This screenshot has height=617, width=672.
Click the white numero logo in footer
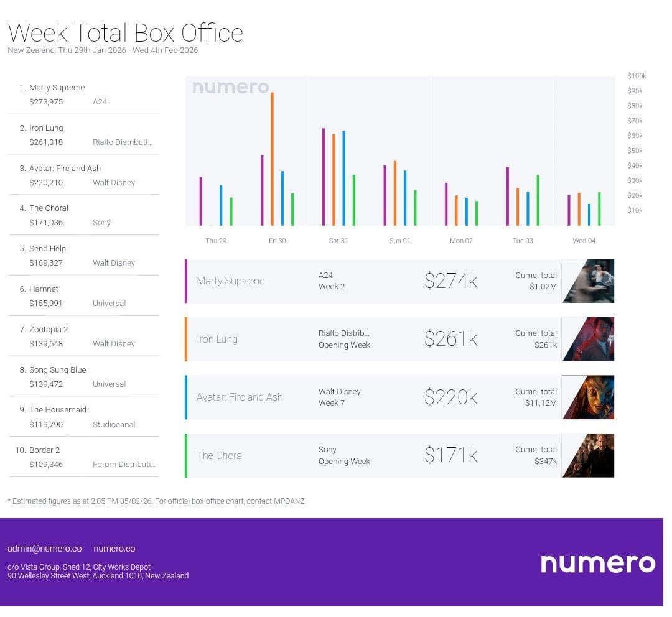tap(597, 564)
